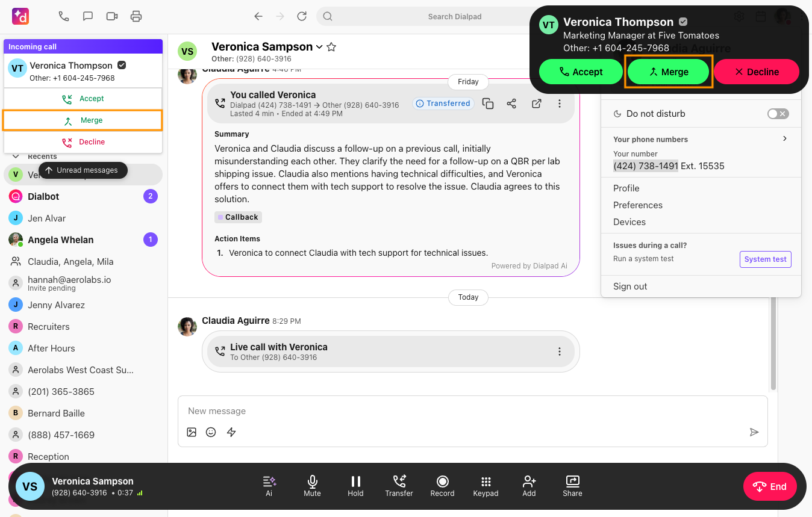Mute the microphone on the call
Image resolution: width=812 pixels, height=517 pixels.
(x=312, y=486)
